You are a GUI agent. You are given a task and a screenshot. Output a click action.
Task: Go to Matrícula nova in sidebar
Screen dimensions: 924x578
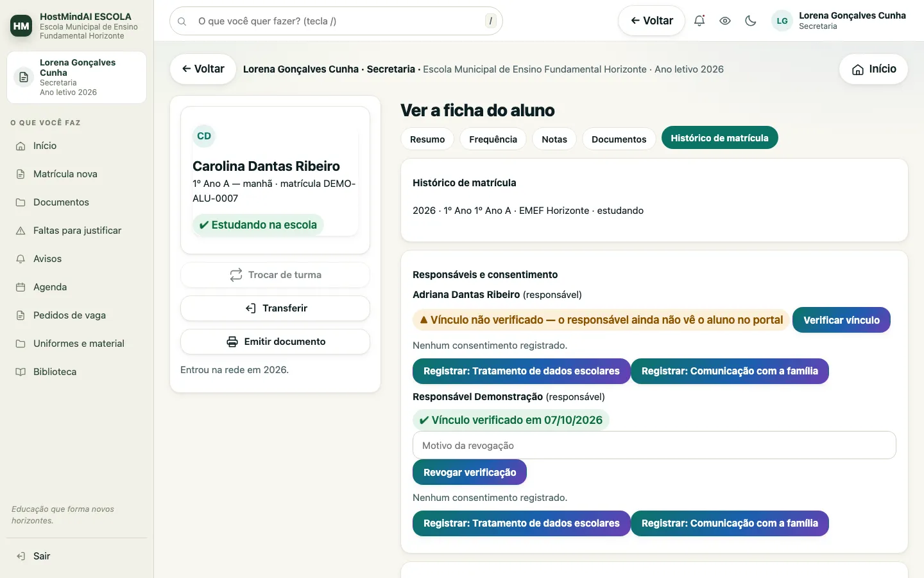click(x=77, y=174)
